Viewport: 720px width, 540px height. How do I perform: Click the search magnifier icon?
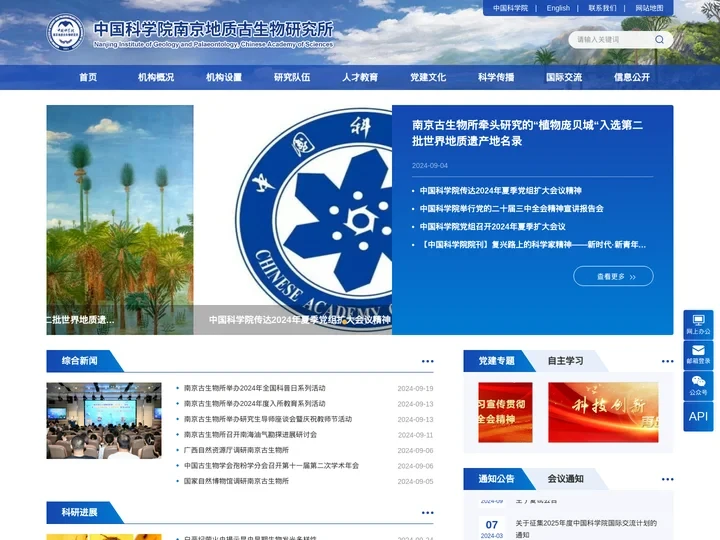point(659,39)
